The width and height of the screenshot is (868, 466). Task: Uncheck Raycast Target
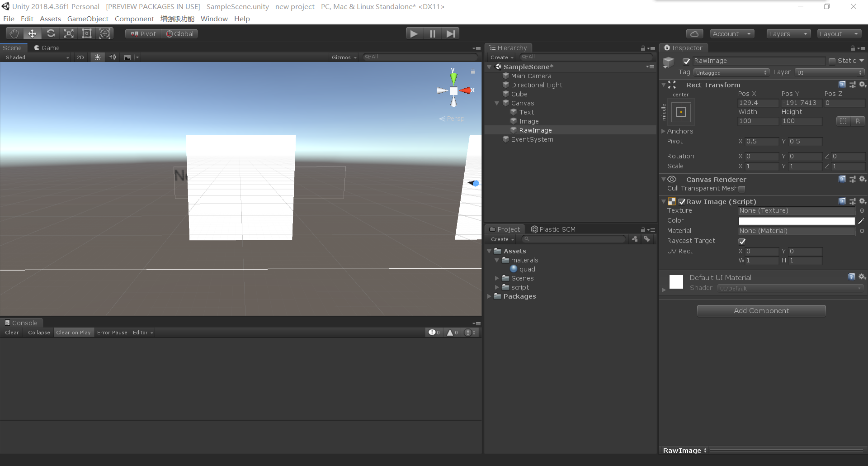(x=742, y=241)
